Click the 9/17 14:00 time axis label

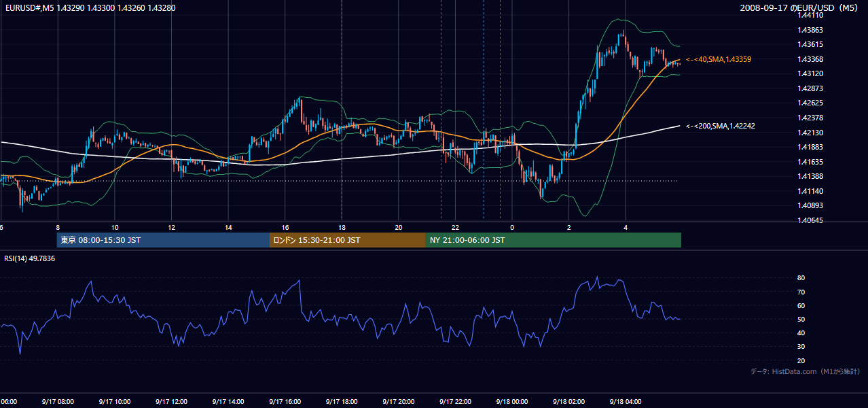click(x=228, y=401)
